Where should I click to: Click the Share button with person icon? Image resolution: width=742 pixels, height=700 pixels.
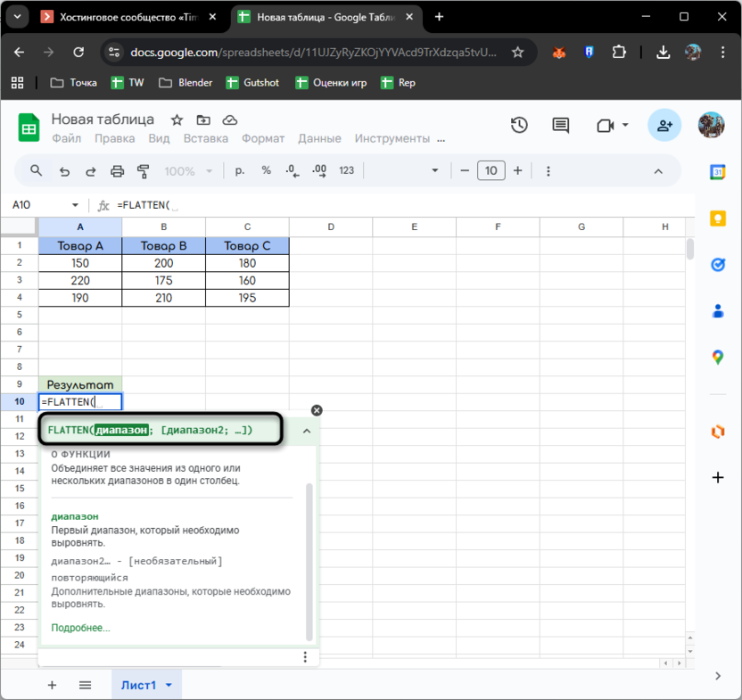click(x=664, y=125)
